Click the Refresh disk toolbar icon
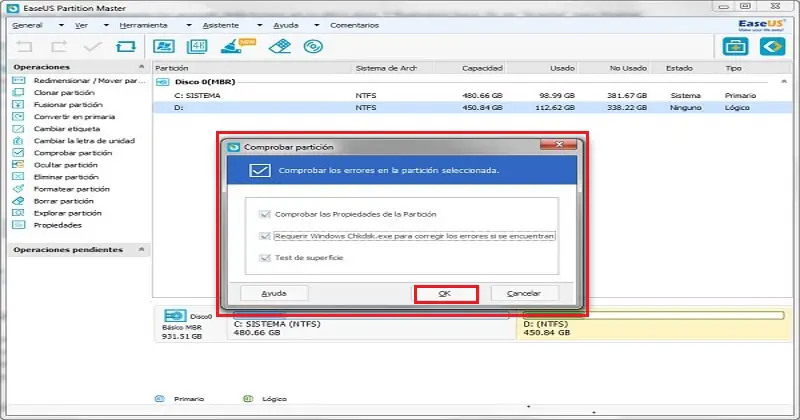 [126, 47]
